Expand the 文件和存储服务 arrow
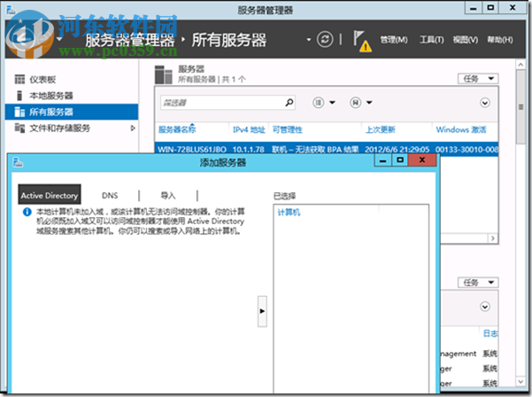 (133, 128)
